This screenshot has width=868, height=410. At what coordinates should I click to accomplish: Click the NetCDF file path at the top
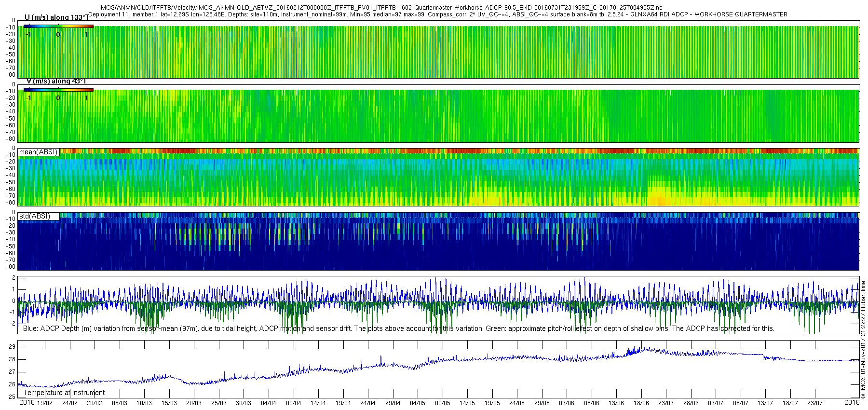pyautogui.click(x=380, y=8)
